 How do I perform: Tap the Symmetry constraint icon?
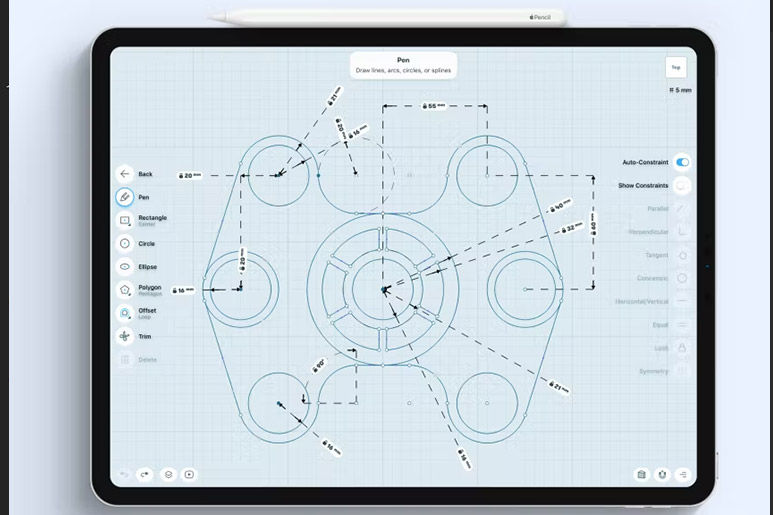pyautogui.click(x=682, y=371)
